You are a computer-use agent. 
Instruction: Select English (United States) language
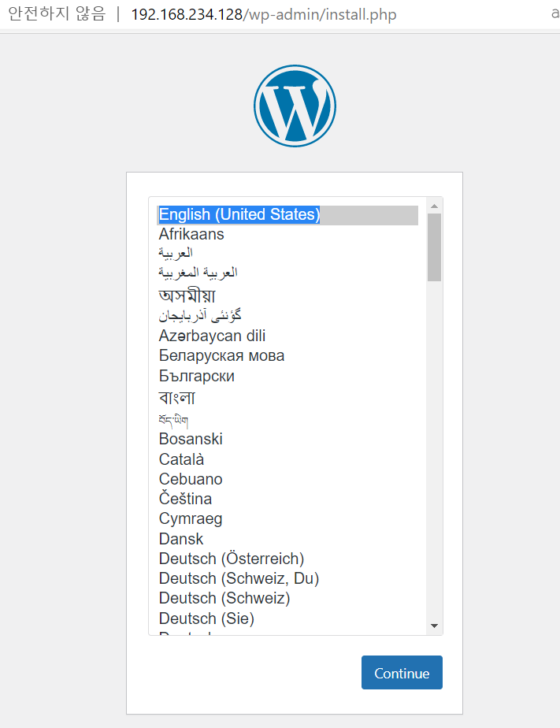(x=287, y=215)
